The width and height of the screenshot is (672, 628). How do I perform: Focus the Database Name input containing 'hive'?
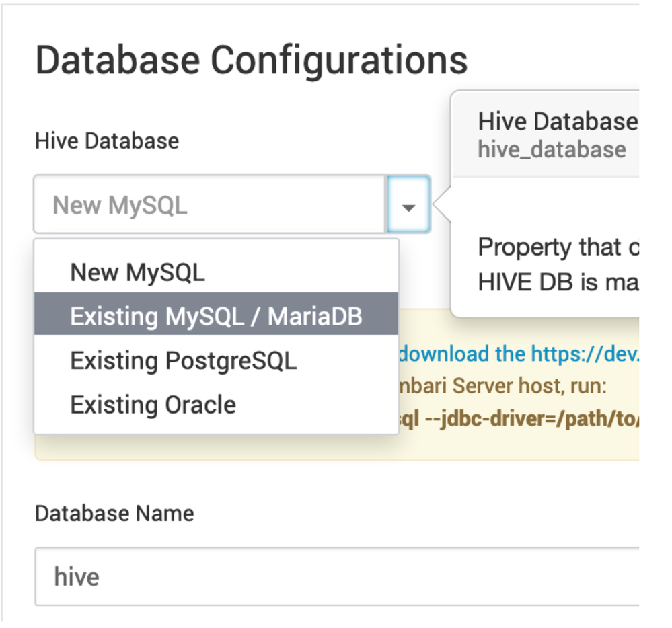point(337,576)
